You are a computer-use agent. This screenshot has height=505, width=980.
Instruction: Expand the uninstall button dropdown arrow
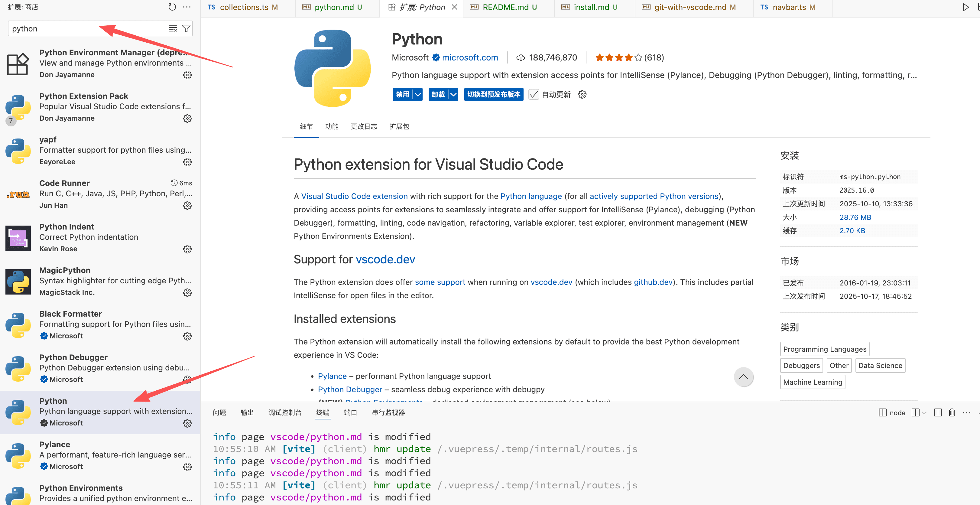click(x=453, y=94)
